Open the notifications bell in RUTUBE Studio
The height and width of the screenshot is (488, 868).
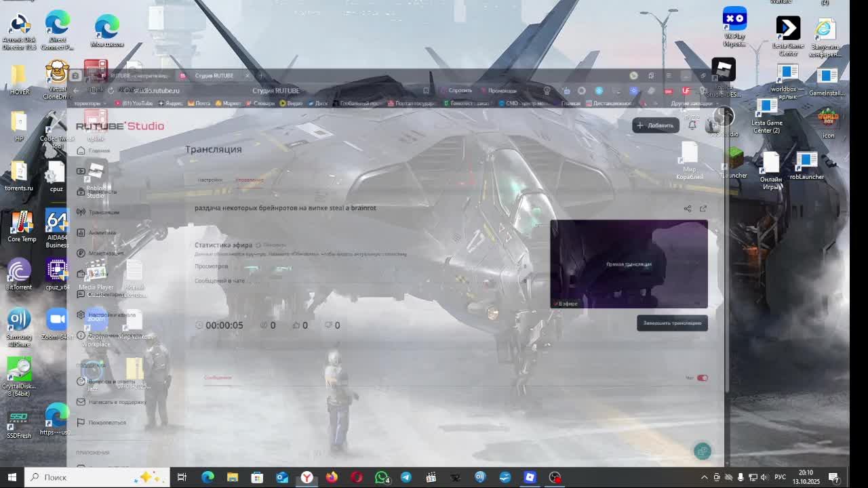(x=692, y=125)
